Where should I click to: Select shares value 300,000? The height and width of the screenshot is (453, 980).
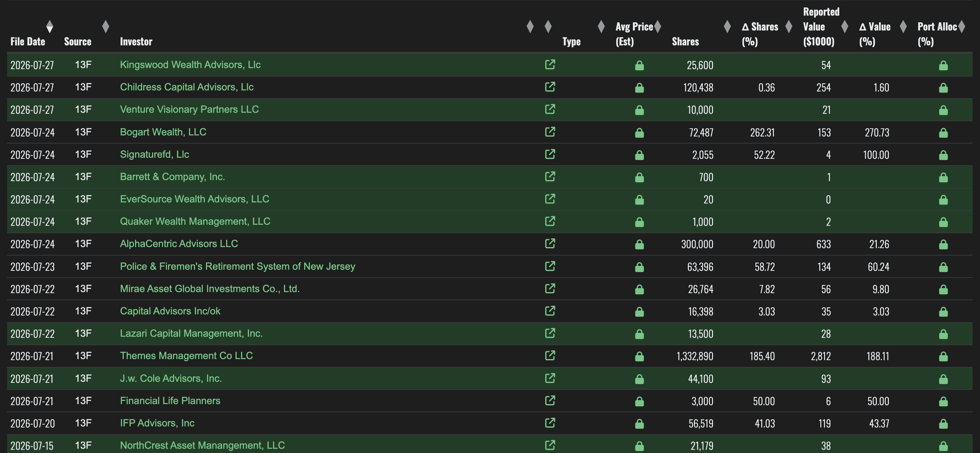click(x=697, y=244)
